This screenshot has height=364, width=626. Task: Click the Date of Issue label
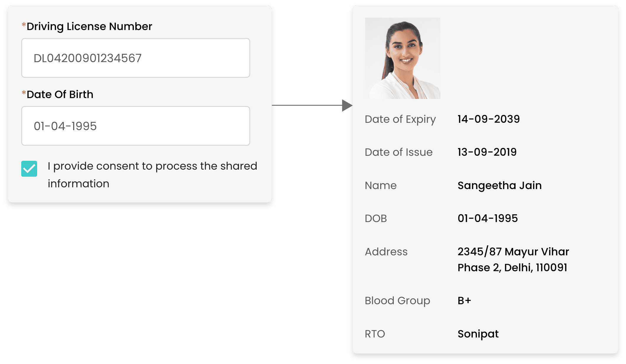click(398, 152)
